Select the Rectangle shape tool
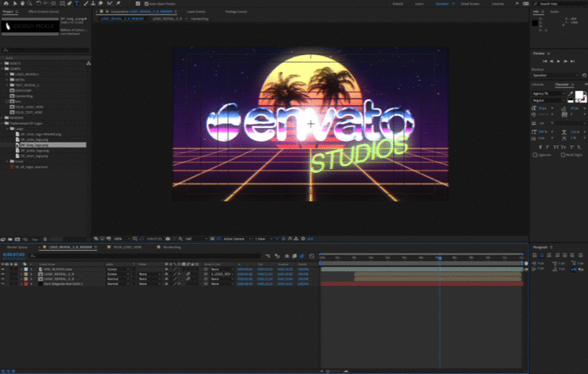 coord(62,4)
